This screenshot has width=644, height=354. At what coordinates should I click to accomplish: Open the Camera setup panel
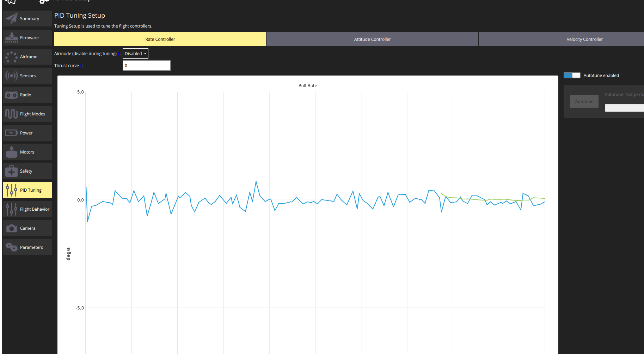pos(27,228)
